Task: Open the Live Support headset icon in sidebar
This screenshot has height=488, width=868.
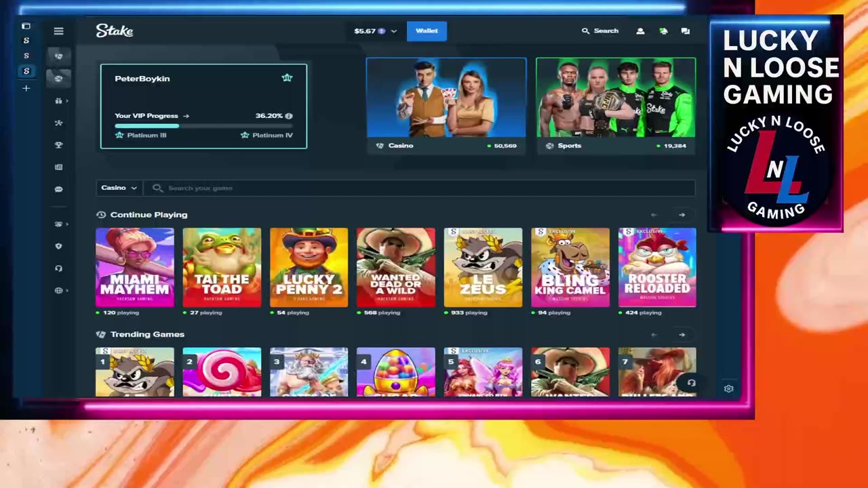Action: (58, 268)
